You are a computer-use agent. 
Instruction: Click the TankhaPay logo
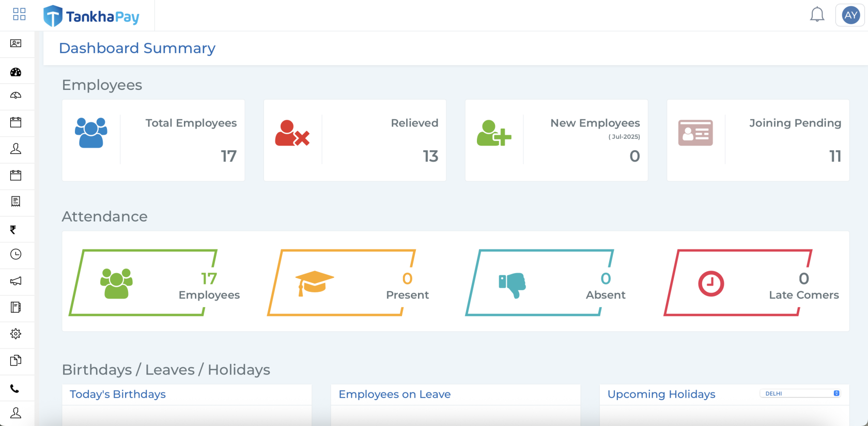(x=91, y=16)
